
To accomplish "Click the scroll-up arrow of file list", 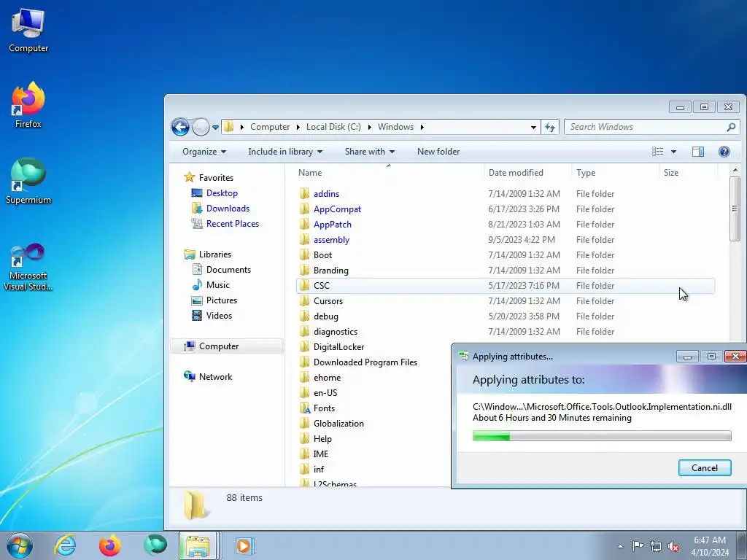I will tap(735, 170).
